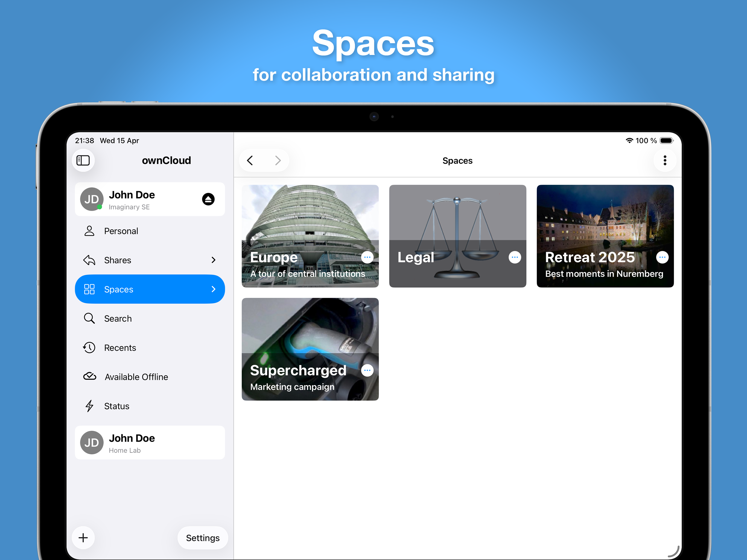Image resolution: width=747 pixels, height=560 pixels.
Task: Click JD avatar of Imaginary SE account
Action: tap(92, 199)
